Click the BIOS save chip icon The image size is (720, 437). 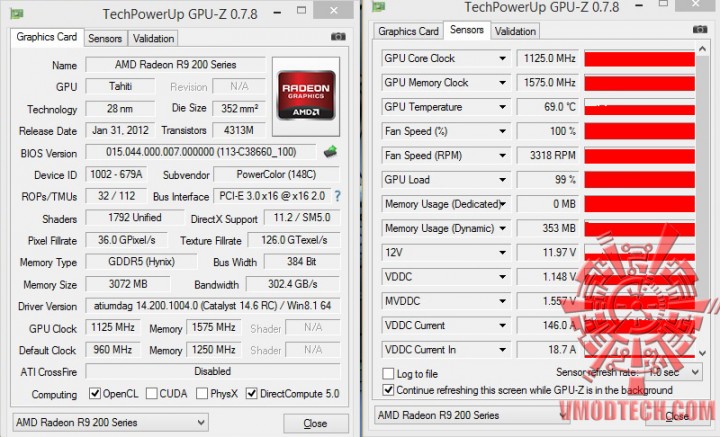(330, 151)
